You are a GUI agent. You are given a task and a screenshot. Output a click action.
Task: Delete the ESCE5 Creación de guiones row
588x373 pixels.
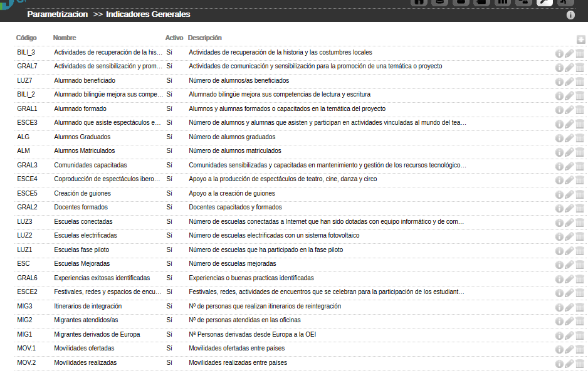click(x=580, y=194)
